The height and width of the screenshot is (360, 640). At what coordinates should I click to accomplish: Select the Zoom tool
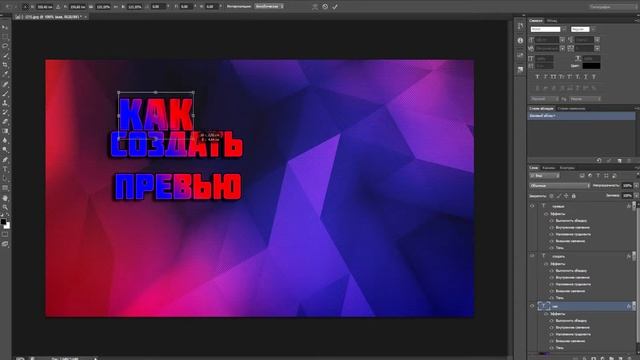[5, 207]
